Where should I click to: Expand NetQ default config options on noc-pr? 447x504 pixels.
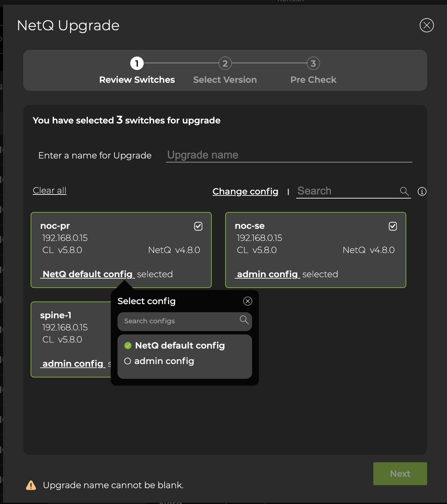[87, 274]
